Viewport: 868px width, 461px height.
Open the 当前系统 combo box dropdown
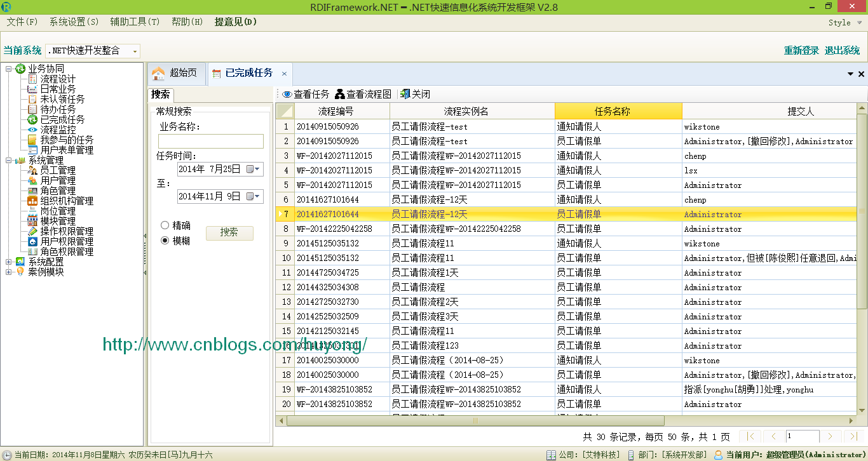coord(135,51)
